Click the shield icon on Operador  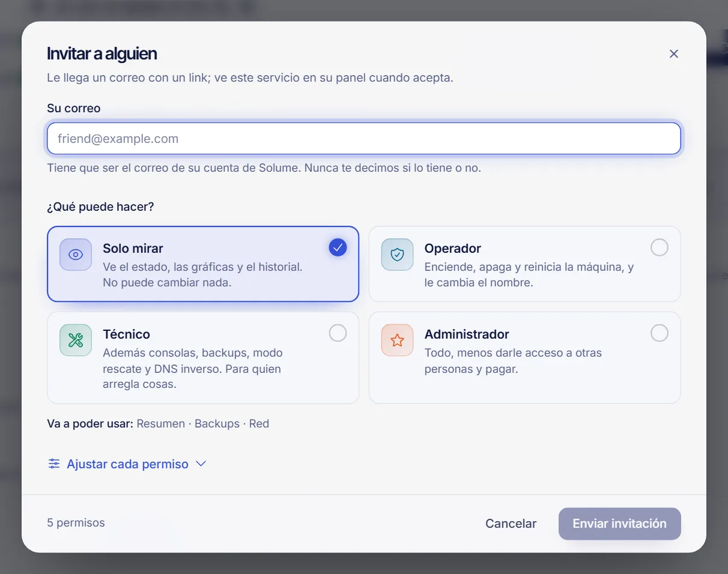pos(397,255)
